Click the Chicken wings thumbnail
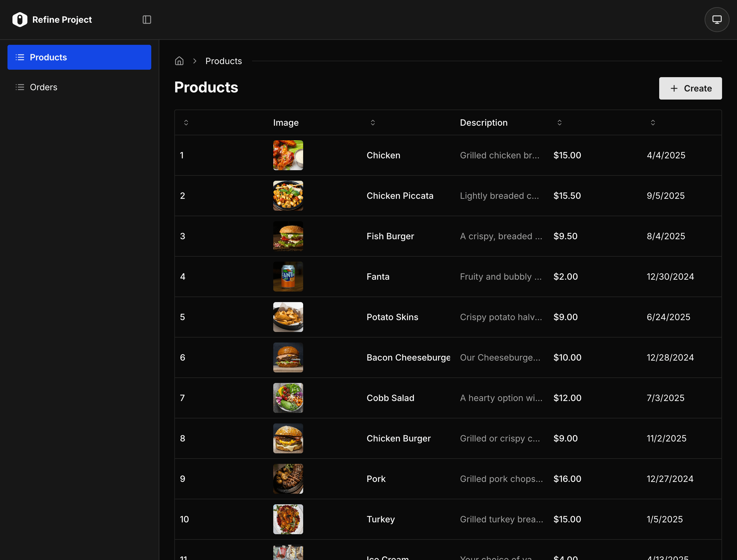The height and width of the screenshot is (560, 737). pyautogui.click(x=288, y=155)
